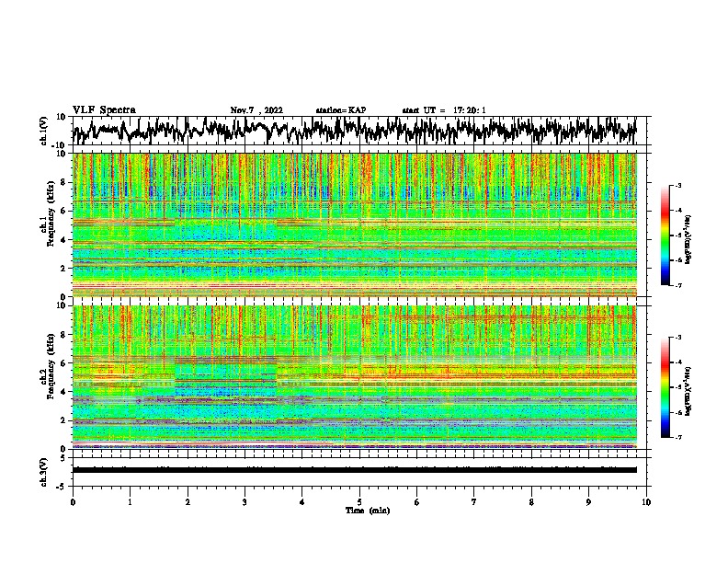Click inside the ch.2 spectrogram panel
Screen dimensions: 728x563
coord(355,377)
